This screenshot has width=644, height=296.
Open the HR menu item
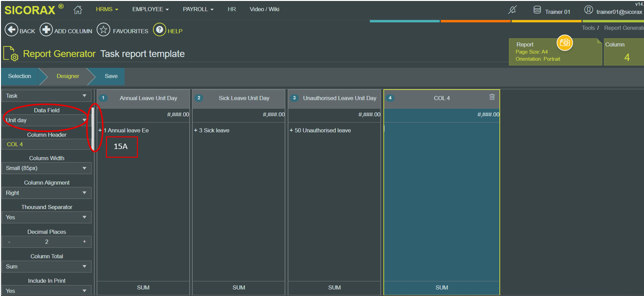coord(232,9)
